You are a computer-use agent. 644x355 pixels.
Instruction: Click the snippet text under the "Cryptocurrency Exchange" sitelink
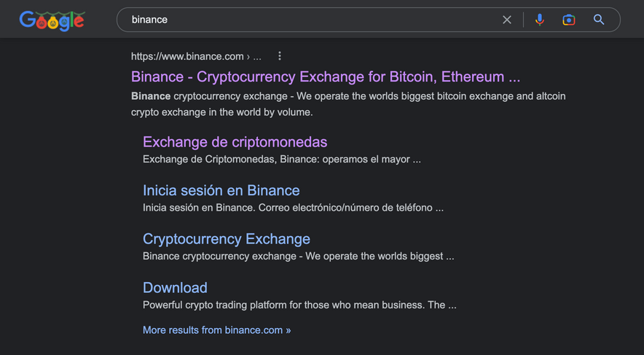pos(298,257)
